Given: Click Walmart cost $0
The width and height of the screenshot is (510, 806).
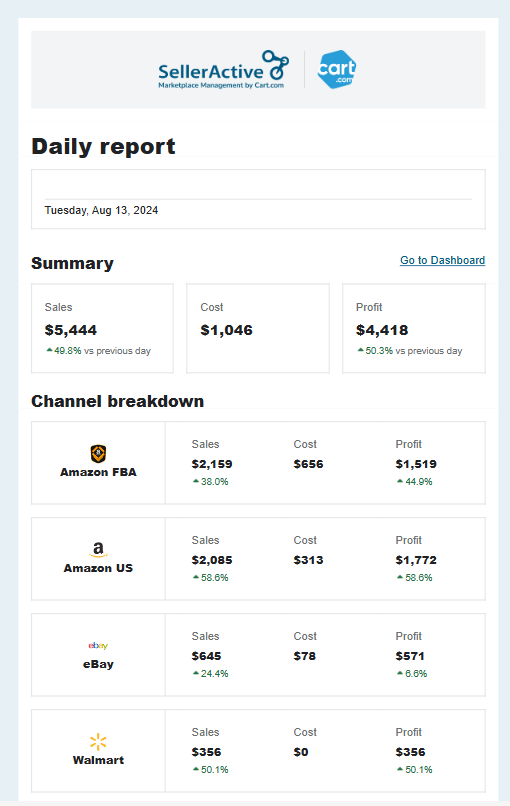Looking at the screenshot, I should [x=301, y=752].
